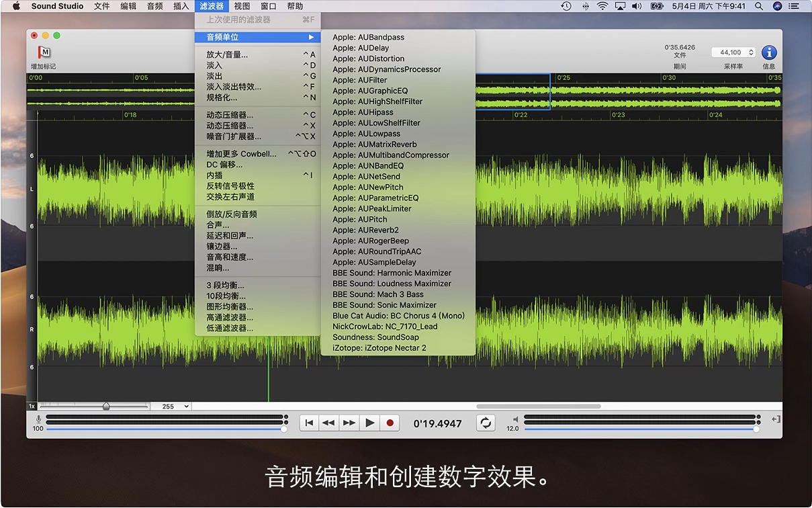Click the microphone input level icon
Image resolution: width=812 pixels, height=508 pixels.
point(38,419)
